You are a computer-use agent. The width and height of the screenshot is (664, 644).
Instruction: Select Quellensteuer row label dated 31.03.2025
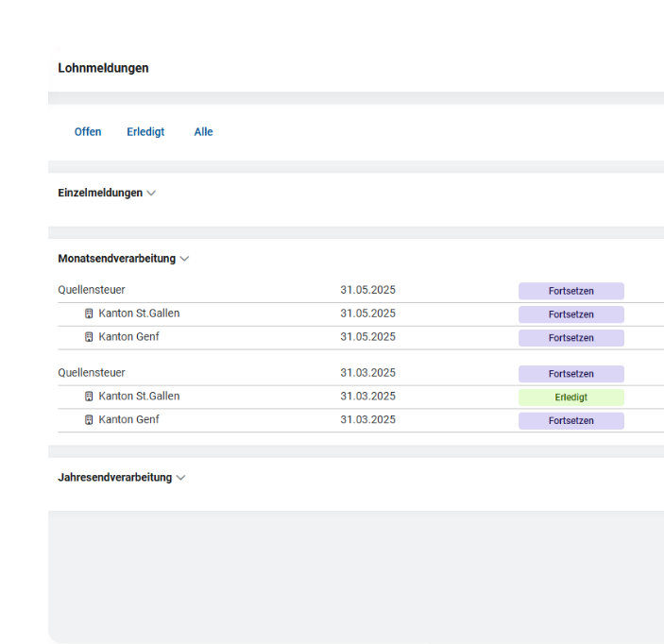coord(92,373)
